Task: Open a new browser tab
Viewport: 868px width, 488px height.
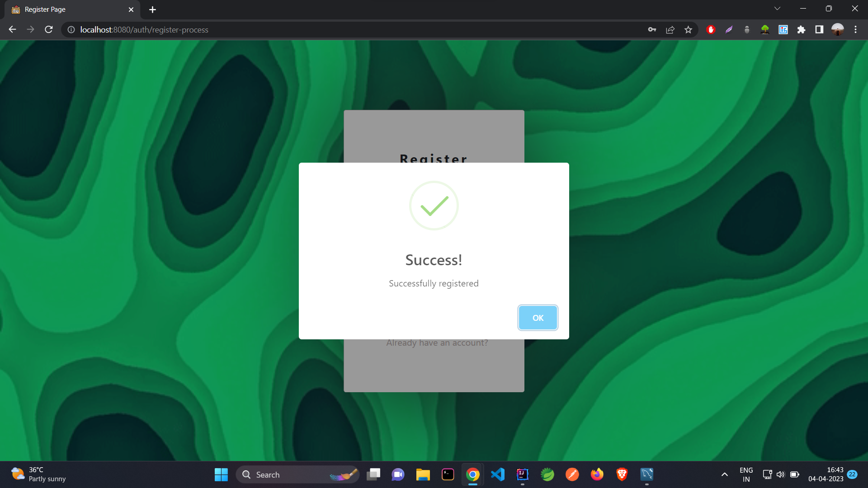Action: click(152, 9)
